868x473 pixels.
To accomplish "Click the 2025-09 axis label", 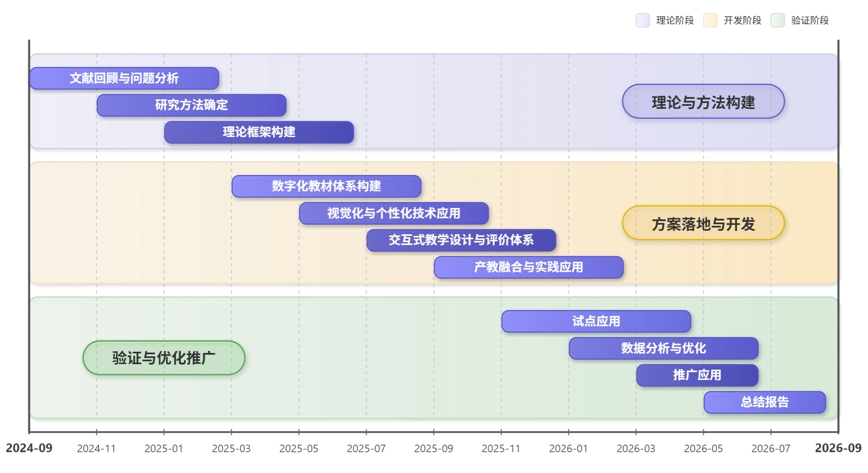I will click(434, 448).
